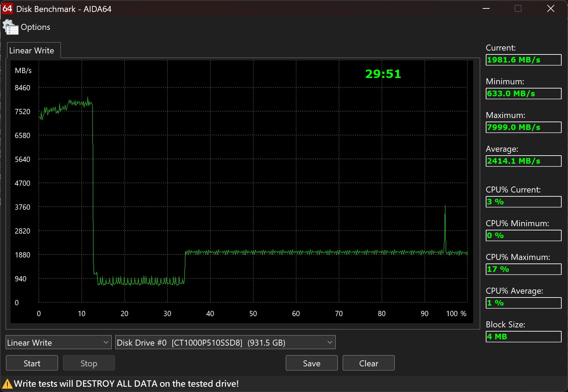Click the Clear button
This screenshot has height=392, width=568.
(369, 363)
